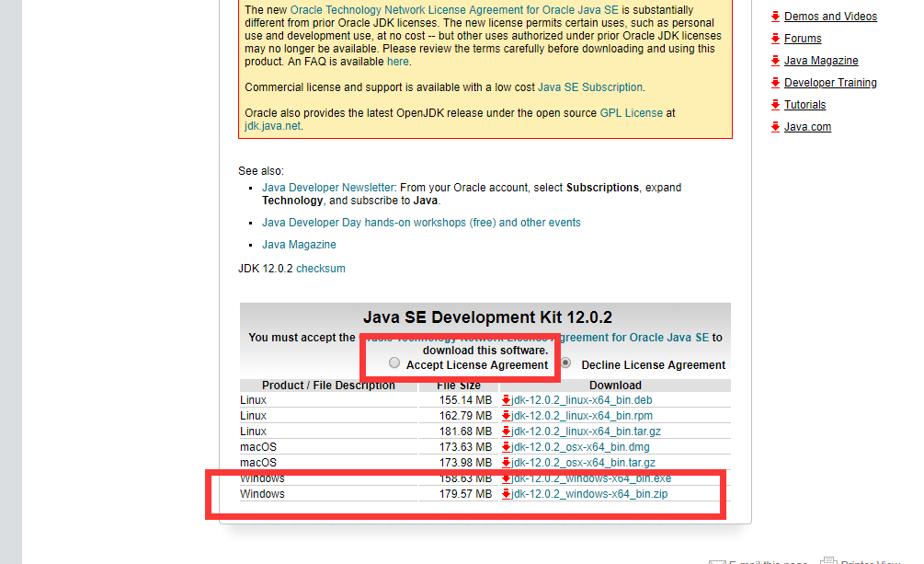The height and width of the screenshot is (564, 924).
Task: Click download arrow icon for osx-x64_bin.dmg
Action: [506, 447]
